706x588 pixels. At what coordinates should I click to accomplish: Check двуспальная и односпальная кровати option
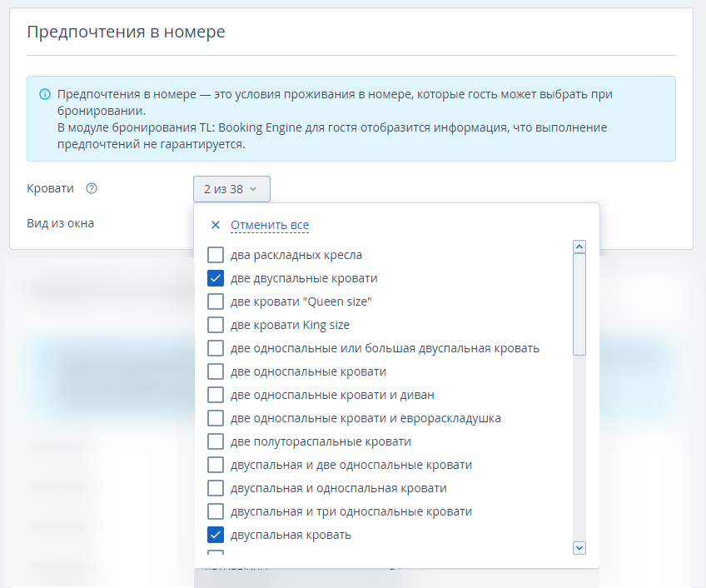point(216,488)
